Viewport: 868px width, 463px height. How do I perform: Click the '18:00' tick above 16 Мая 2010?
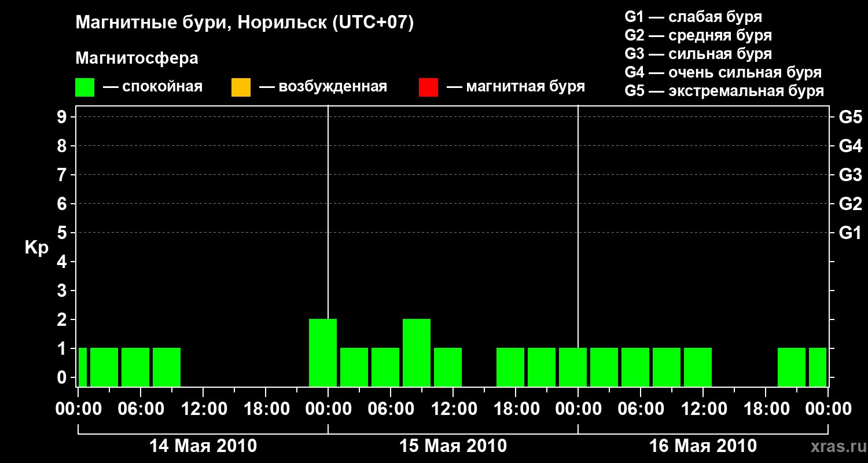(x=766, y=409)
